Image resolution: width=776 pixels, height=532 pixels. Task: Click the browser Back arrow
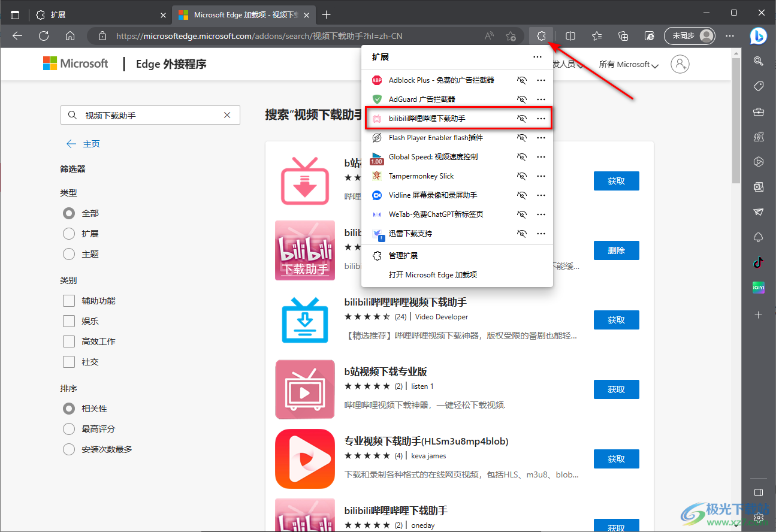(17, 36)
